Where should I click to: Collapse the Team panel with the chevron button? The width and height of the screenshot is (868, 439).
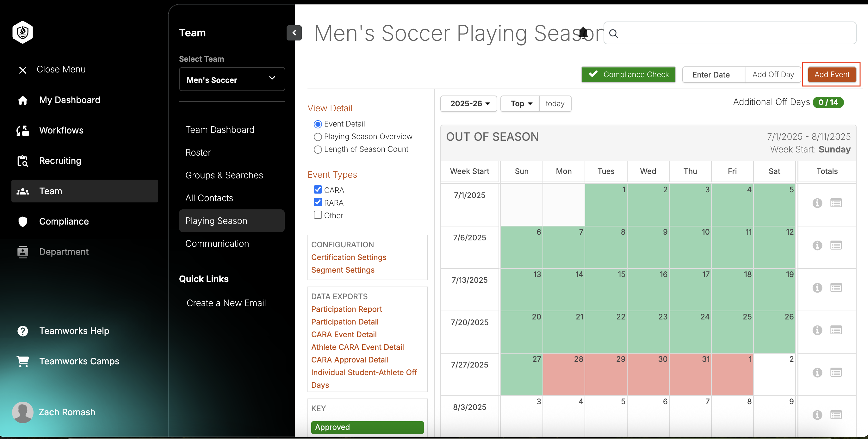(x=294, y=33)
